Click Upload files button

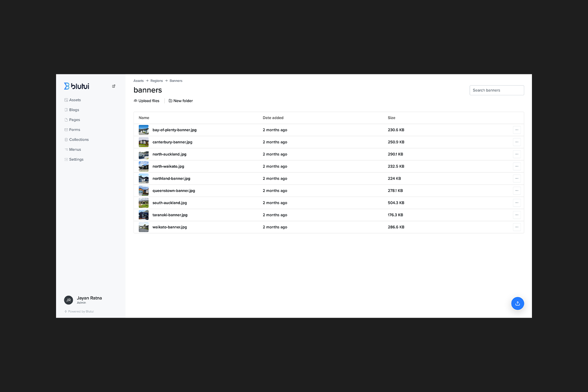pos(147,101)
